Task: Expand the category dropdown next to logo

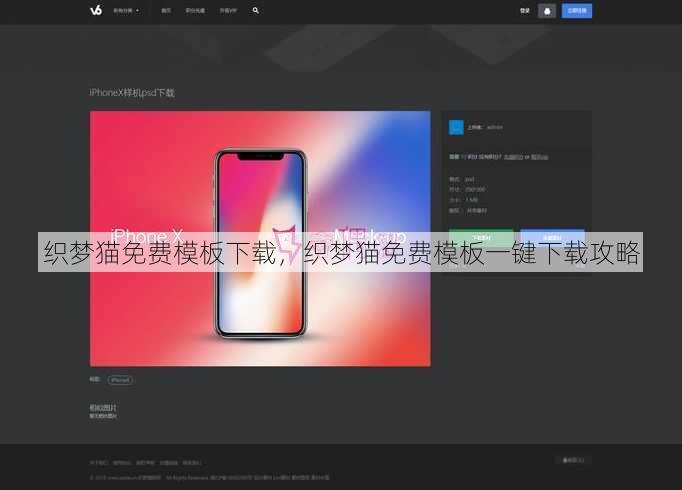Action: pyautogui.click(x=126, y=10)
